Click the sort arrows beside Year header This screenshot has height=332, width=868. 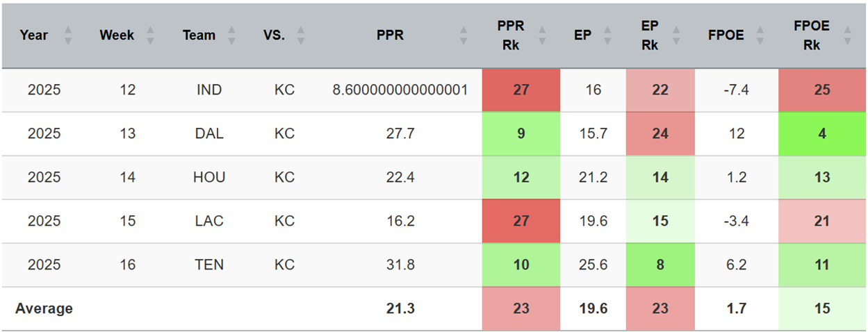click(x=68, y=35)
